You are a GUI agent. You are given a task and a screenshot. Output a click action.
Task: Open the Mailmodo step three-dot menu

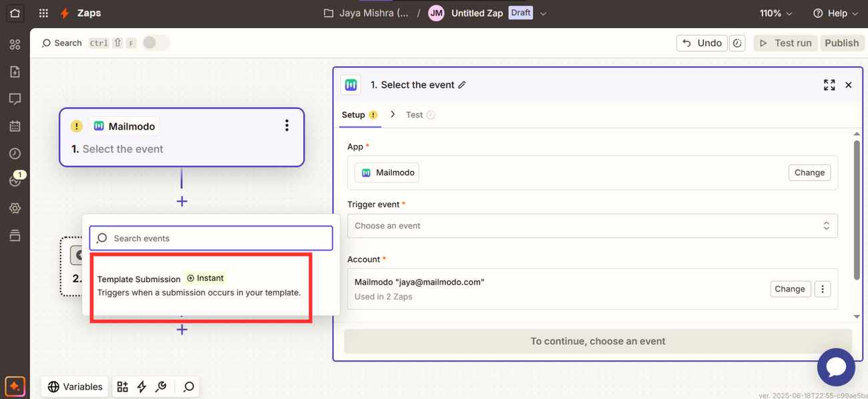[286, 126]
